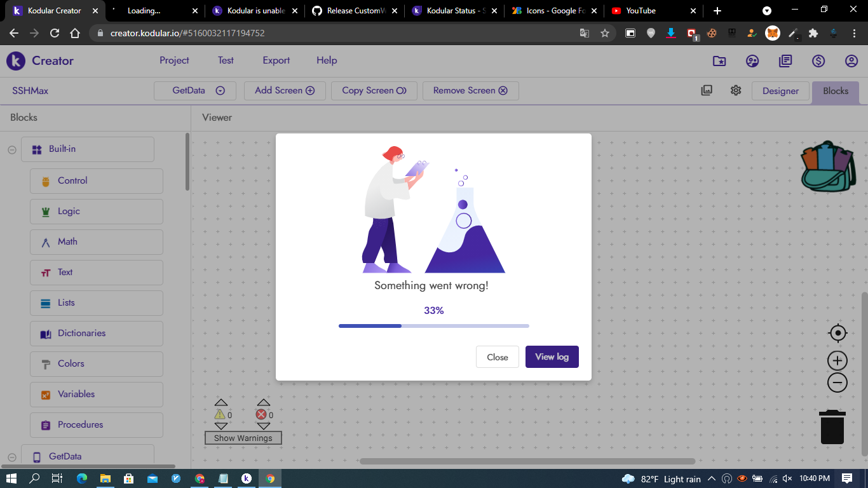
Task: Click View log in the error dialog
Action: [x=552, y=357]
